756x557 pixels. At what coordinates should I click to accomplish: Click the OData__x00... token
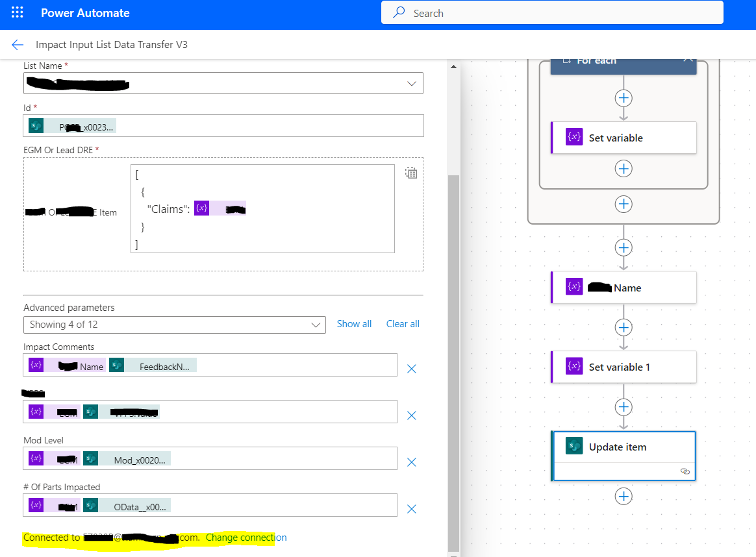(127, 506)
